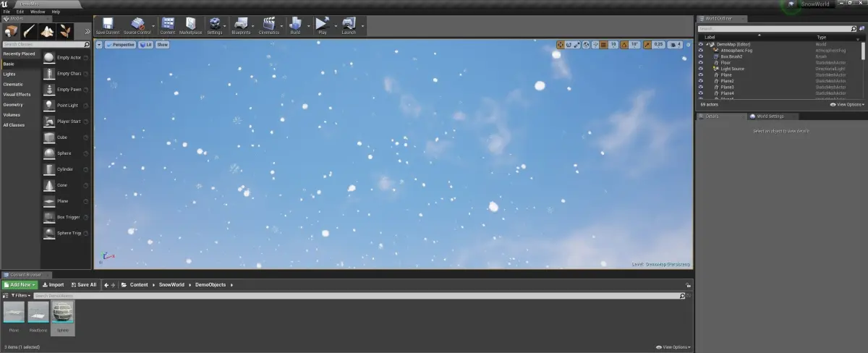Open the Window menu
This screenshot has height=353, width=868.
coord(38,12)
